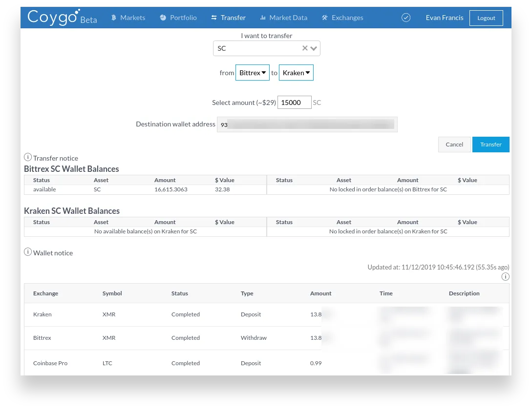Click the Updated at timestamp text
The height and width of the screenshot is (415, 532).
(x=438, y=267)
